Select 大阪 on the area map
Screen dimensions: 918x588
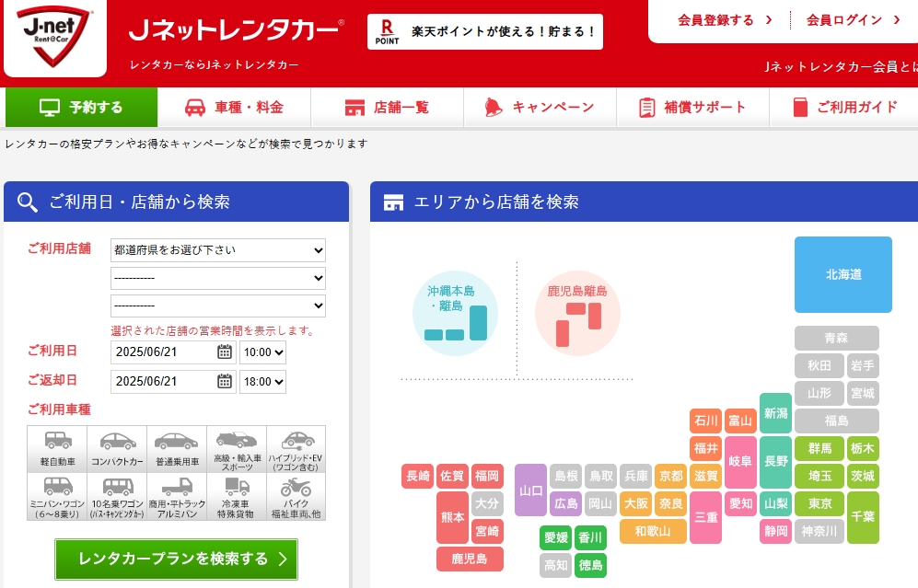[x=636, y=503]
